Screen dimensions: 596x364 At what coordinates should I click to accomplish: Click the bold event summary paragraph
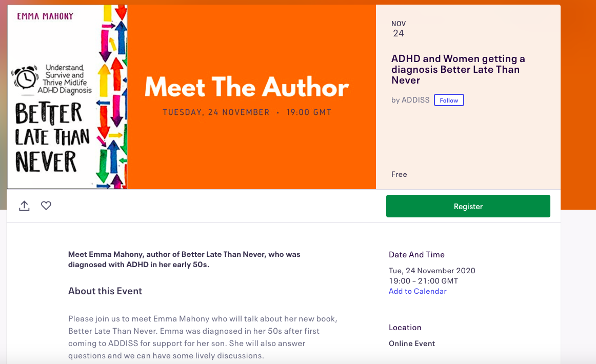[x=184, y=259]
